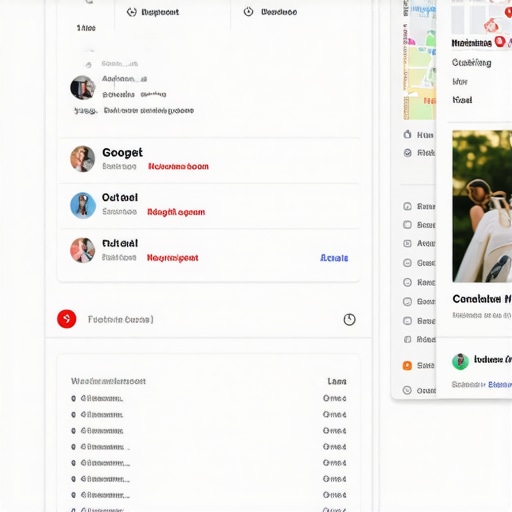The image size is (512, 512).
Task: Open the profile avatar above the Googet list
Action: tap(83, 87)
